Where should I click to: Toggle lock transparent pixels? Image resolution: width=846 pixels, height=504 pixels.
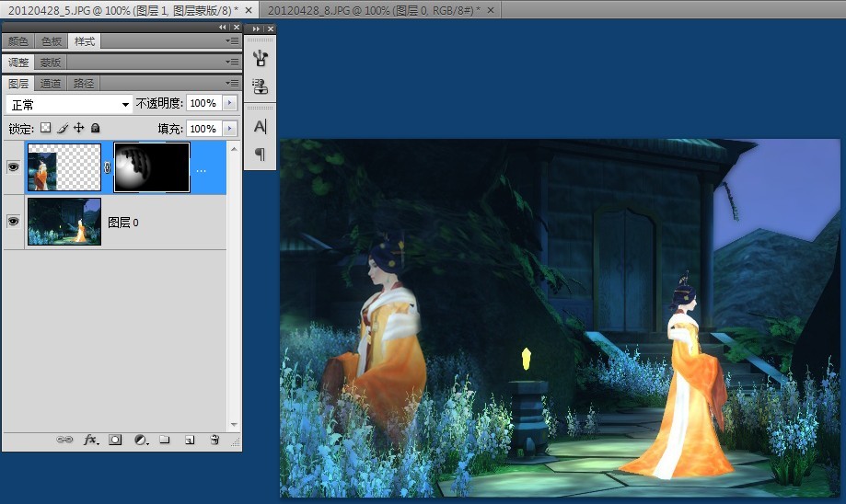click(46, 128)
